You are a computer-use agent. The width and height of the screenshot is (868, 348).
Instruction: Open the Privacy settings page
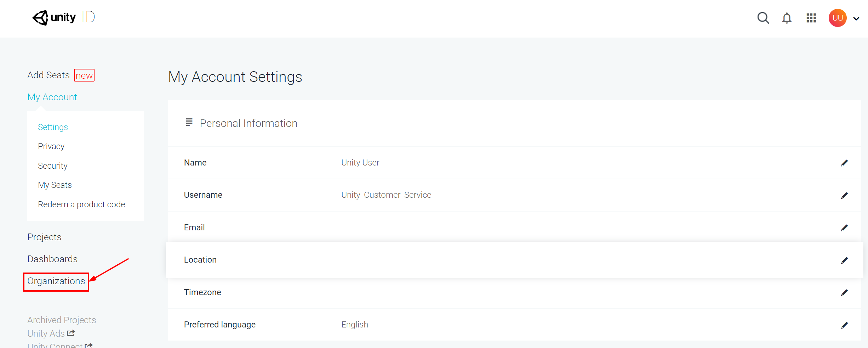(x=51, y=146)
